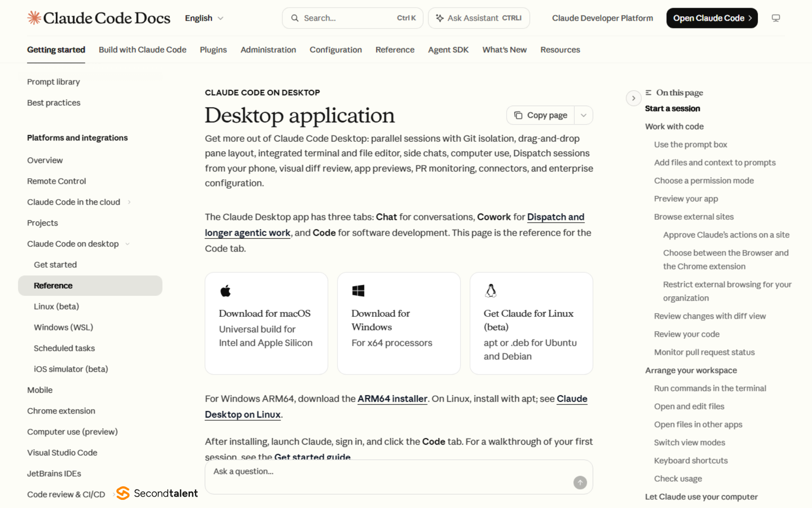Open iOS simulator (beta) in sidebar
Viewport: 812px width, 508px height.
click(71, 369)
